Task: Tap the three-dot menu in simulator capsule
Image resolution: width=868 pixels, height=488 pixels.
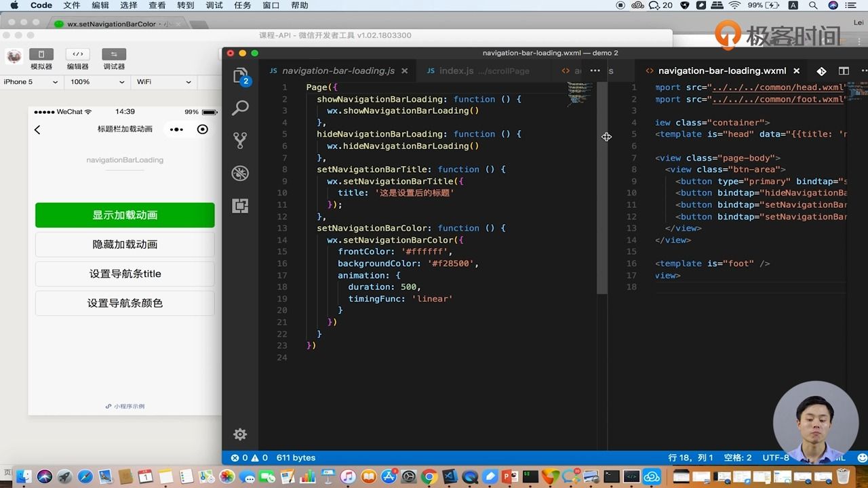Action: (176, 129)
